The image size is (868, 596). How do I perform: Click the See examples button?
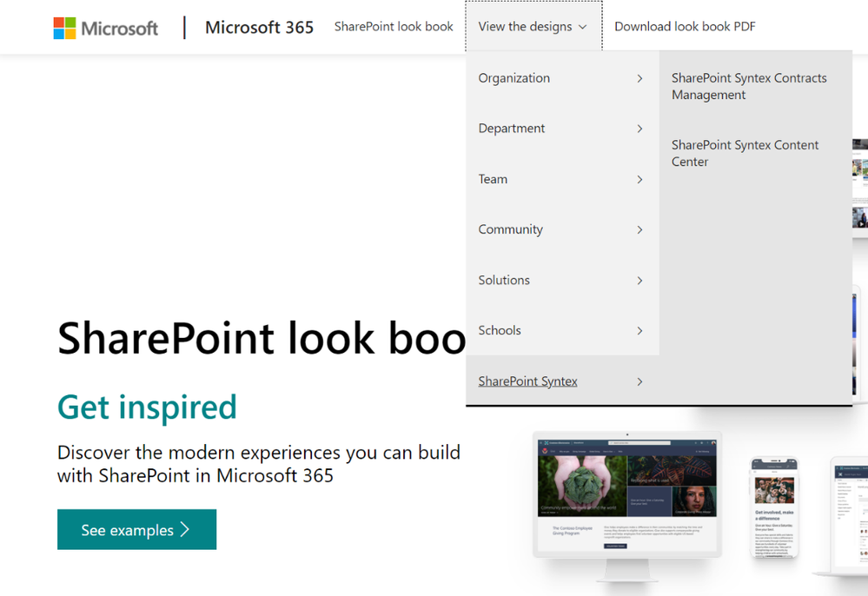[136, 530]
